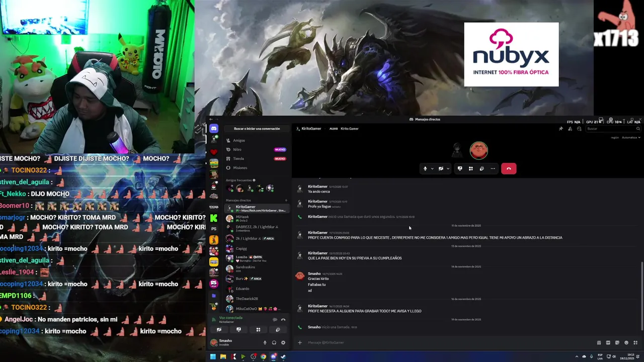Share your screen in call controls
Image resolution: width=644 pixels, height=362 pixels.
pos(460,168)
